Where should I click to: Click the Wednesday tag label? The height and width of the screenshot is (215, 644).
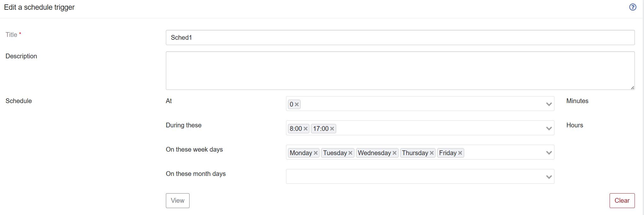(374, 153)
